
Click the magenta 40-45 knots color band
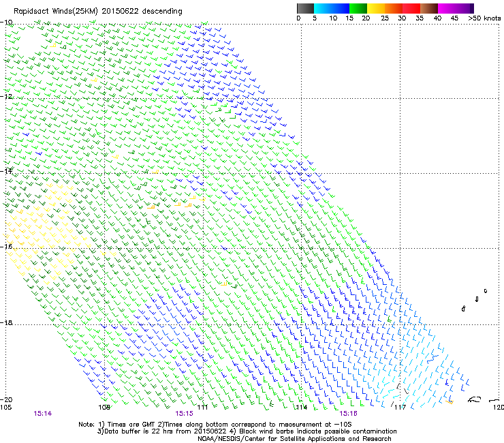pyautogui.click(x=447, y=8)
